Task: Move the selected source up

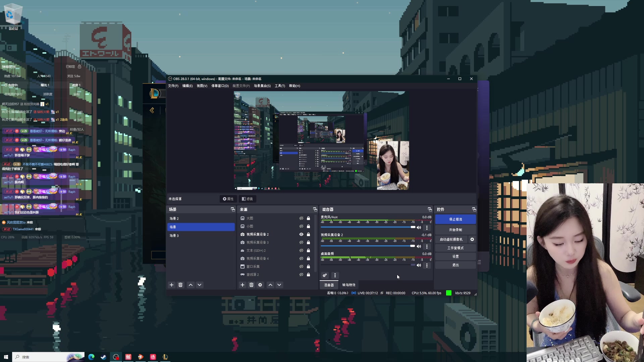Action: [x=270, y=285]
